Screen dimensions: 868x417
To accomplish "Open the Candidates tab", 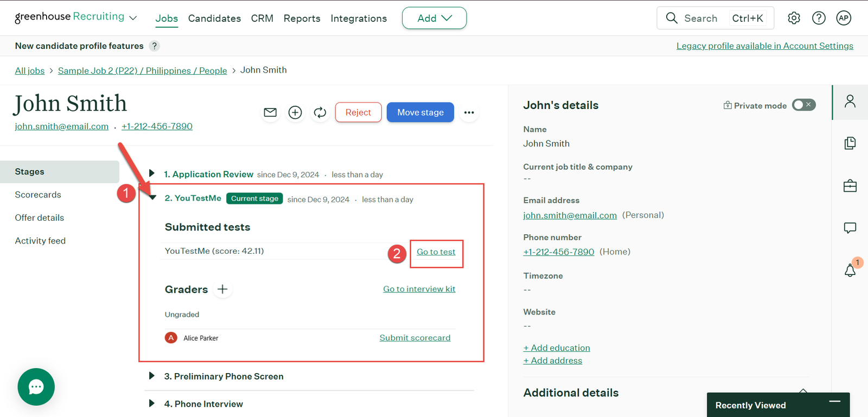I will (214, 18).
